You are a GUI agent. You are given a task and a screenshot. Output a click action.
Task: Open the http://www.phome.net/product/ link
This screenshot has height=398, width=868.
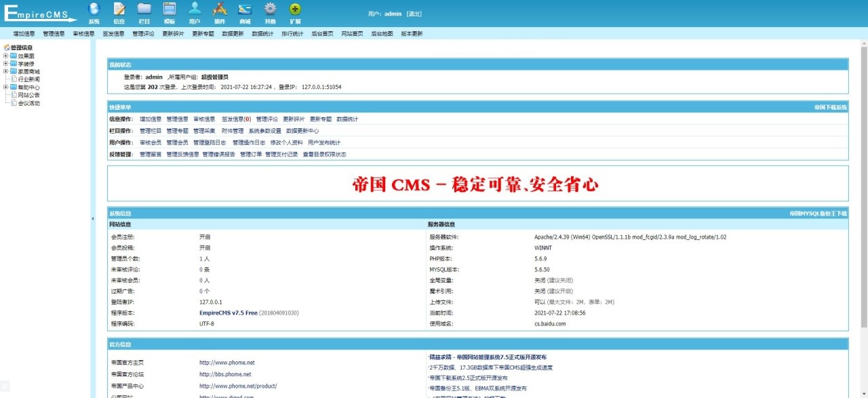(x=238, y=386)
